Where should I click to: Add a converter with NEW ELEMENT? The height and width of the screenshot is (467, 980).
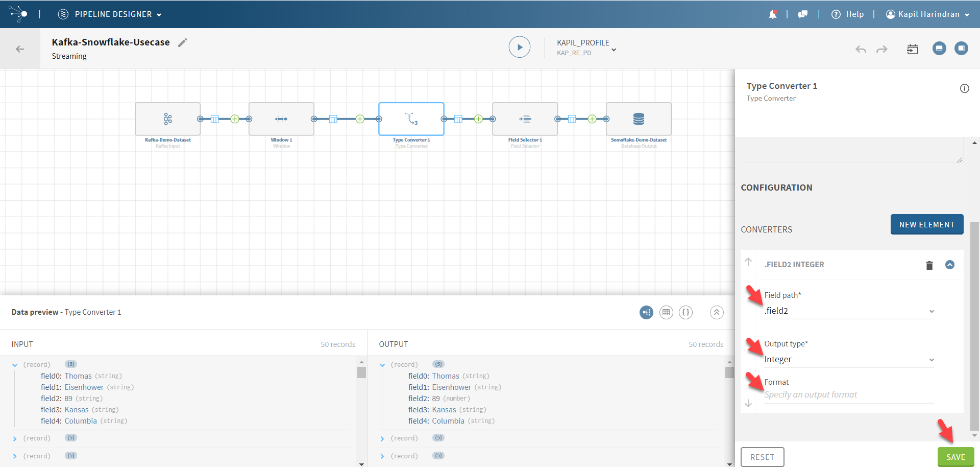pyautogui.click(x=927, y=224)
